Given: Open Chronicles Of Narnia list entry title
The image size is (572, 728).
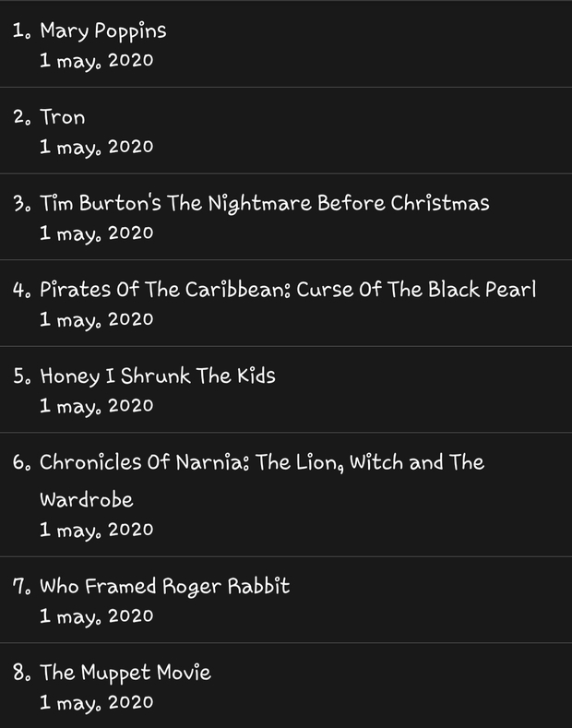Looking at the screenshot, I should (x=262, y=481).
